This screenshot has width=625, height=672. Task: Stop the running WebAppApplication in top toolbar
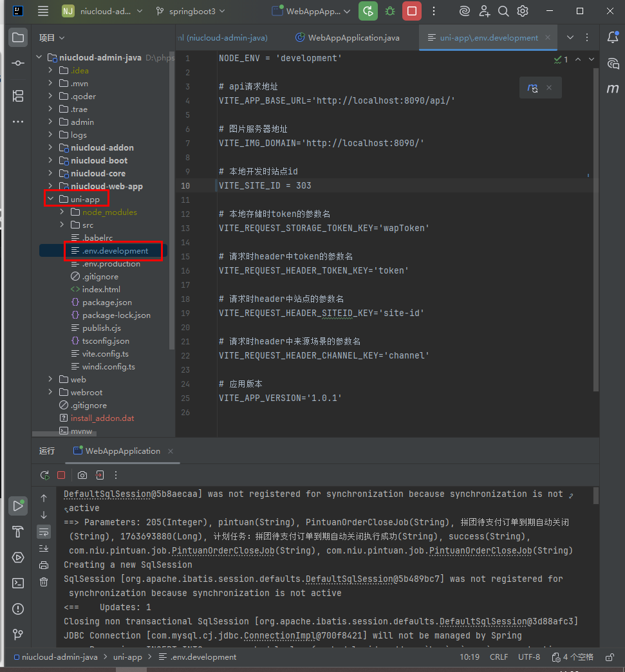pyautogui.click(x=412, y=11)
